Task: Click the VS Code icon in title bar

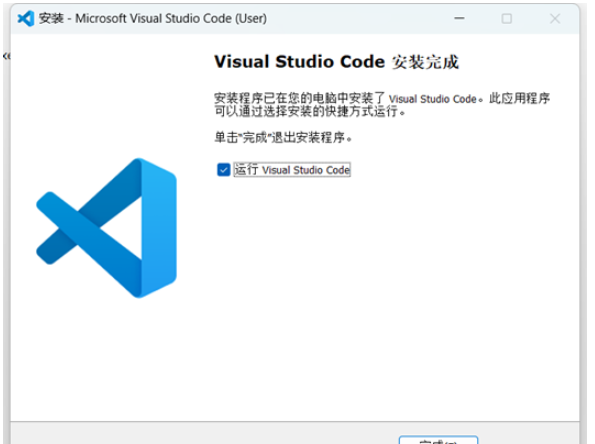Action: pyautogui.click(x=26, y=18)
